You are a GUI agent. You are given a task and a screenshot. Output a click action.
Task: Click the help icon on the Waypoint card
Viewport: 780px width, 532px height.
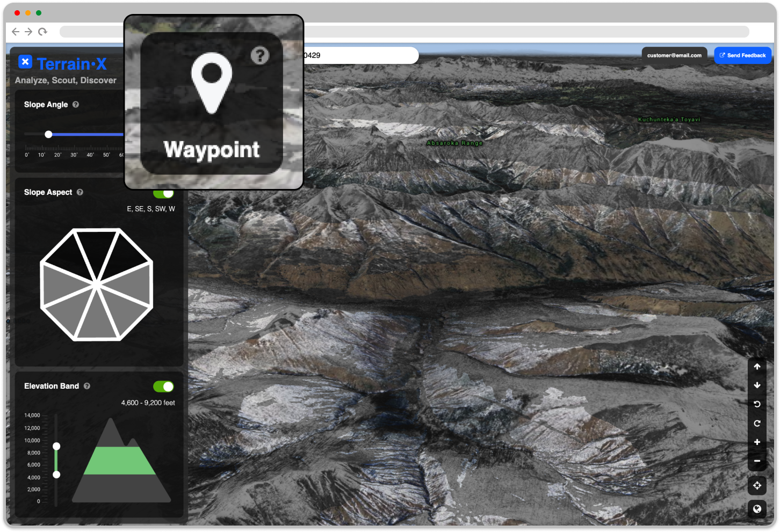[x=261, y=55]
